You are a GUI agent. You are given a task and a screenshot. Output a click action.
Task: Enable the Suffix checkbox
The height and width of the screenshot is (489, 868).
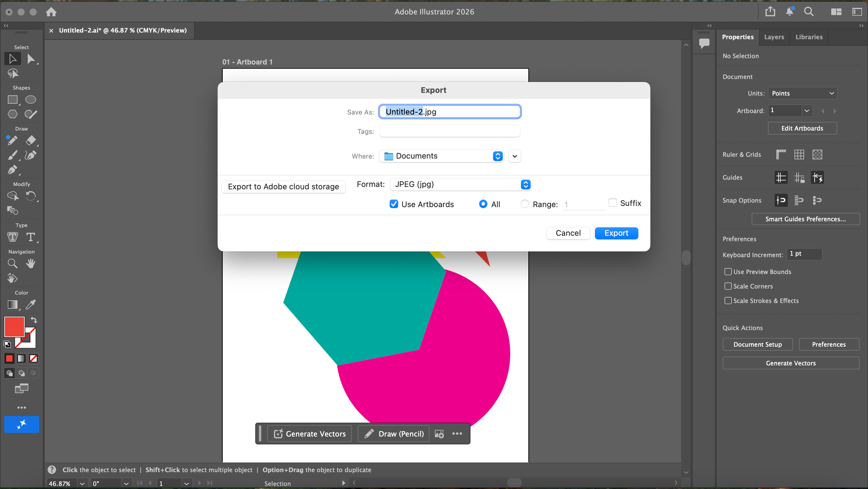tap(613, 203)
